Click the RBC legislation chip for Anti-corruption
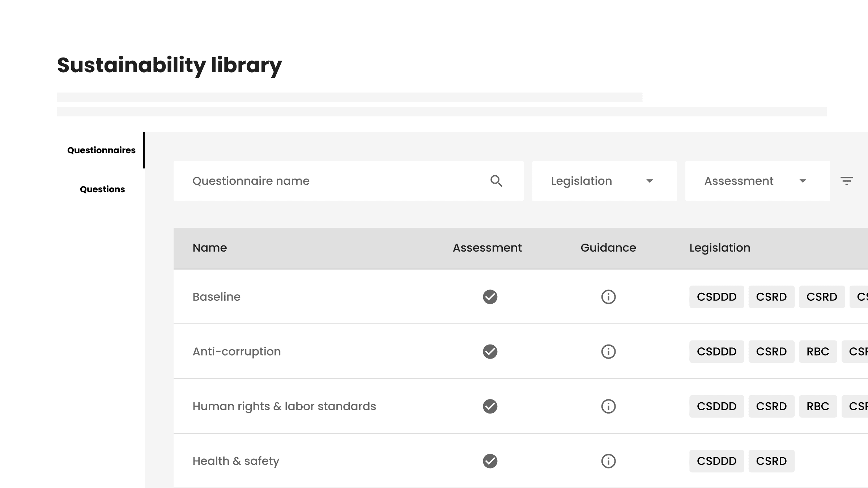868x488 pixels. [818, 351]
